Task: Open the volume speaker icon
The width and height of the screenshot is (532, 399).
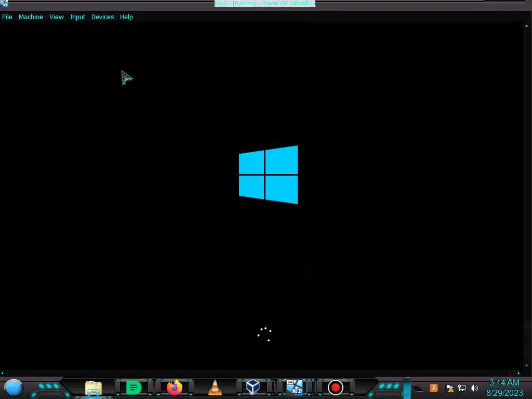Action: [x=474, y=388]
